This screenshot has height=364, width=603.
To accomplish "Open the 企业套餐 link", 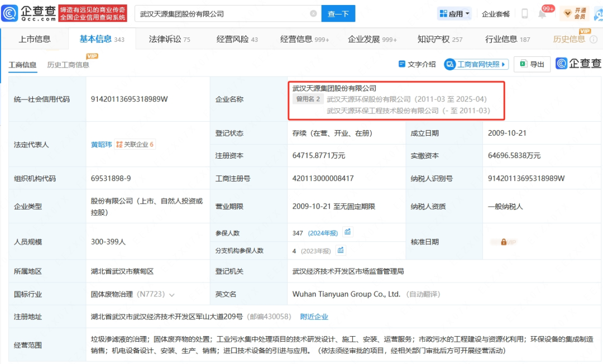I will (496, 14).
